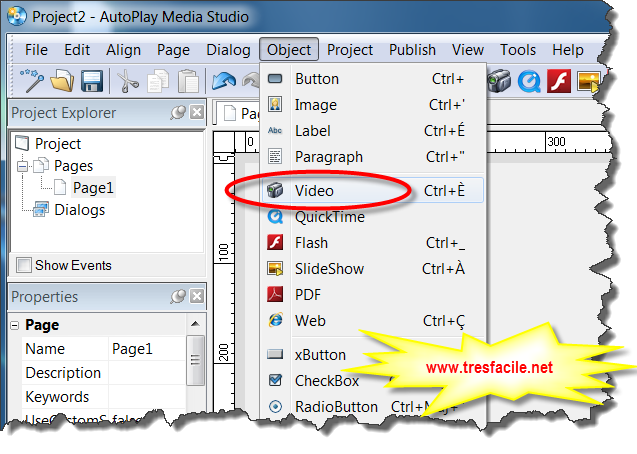Select Video in the Object menu

pyautogui.click(x=373, y=190)
